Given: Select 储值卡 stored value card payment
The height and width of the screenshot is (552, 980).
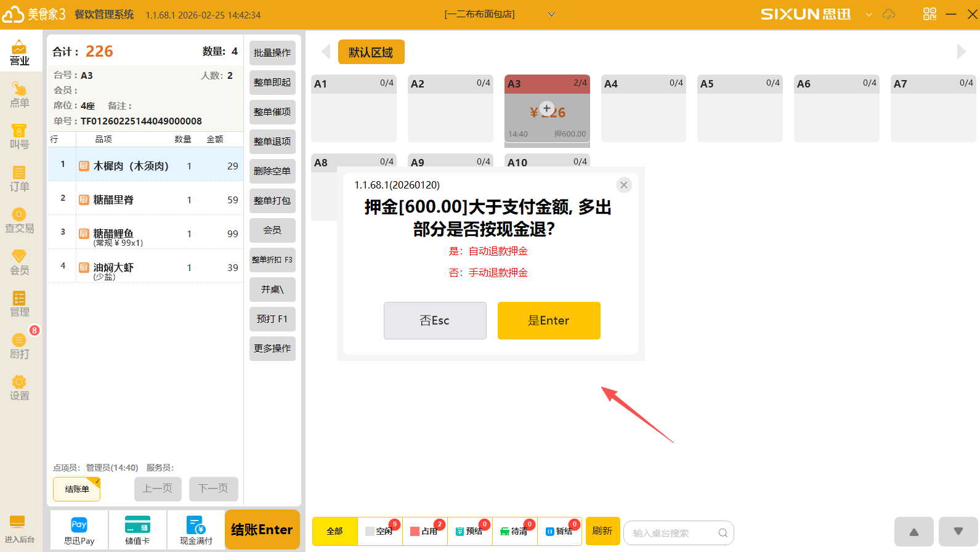Looking at the screenshot, I should [x=137, y=530].
